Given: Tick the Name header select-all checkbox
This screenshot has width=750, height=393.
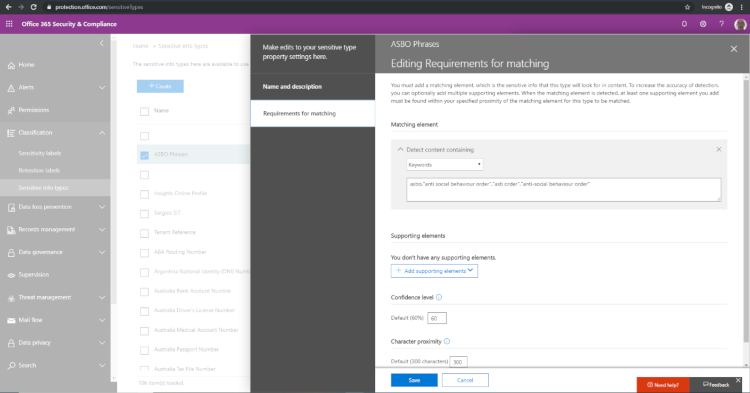Looking at the screenshot, I should click(144, 111).
